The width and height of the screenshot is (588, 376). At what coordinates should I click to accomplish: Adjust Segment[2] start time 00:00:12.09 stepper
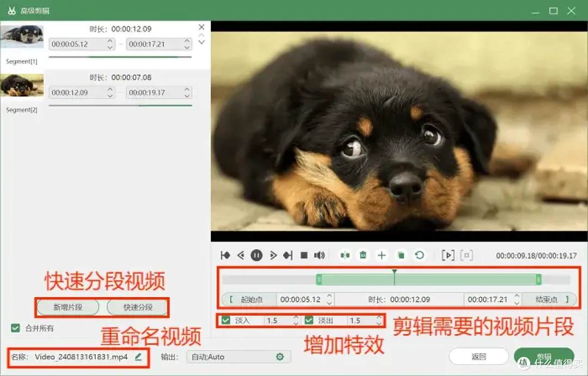(110, 92)
